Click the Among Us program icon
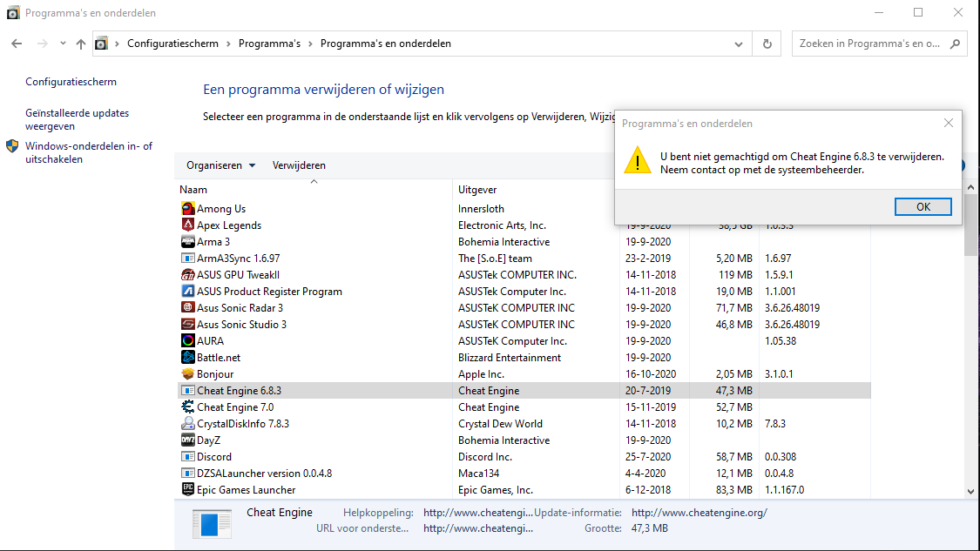Screen dimensions: 980x551 pyautogui.click(x=187, y=208)
